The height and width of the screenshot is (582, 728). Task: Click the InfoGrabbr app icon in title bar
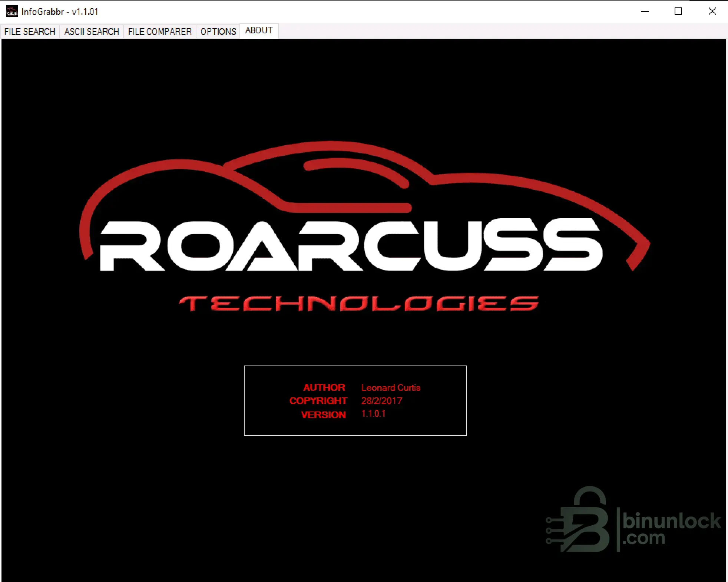tap(12, 11)
